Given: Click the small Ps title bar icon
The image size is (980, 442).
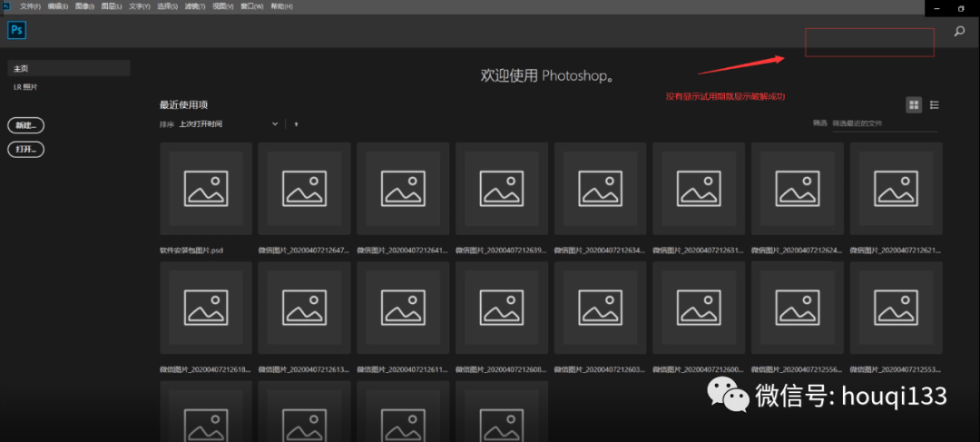Looking at the screenshot, I should [7, 6].
